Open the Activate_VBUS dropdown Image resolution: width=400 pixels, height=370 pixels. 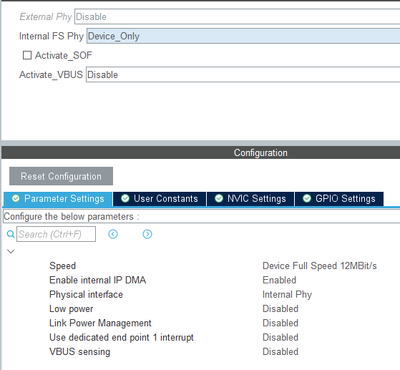[243, 74]
